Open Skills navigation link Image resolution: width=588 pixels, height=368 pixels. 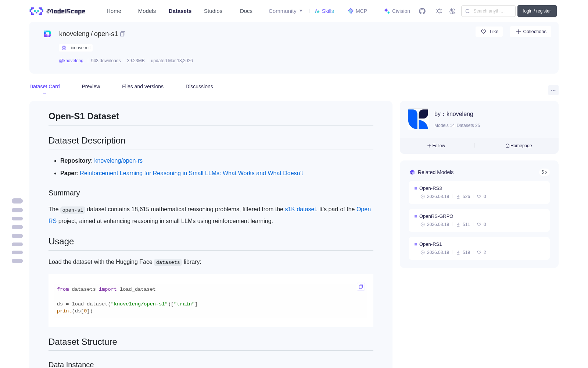324,11
